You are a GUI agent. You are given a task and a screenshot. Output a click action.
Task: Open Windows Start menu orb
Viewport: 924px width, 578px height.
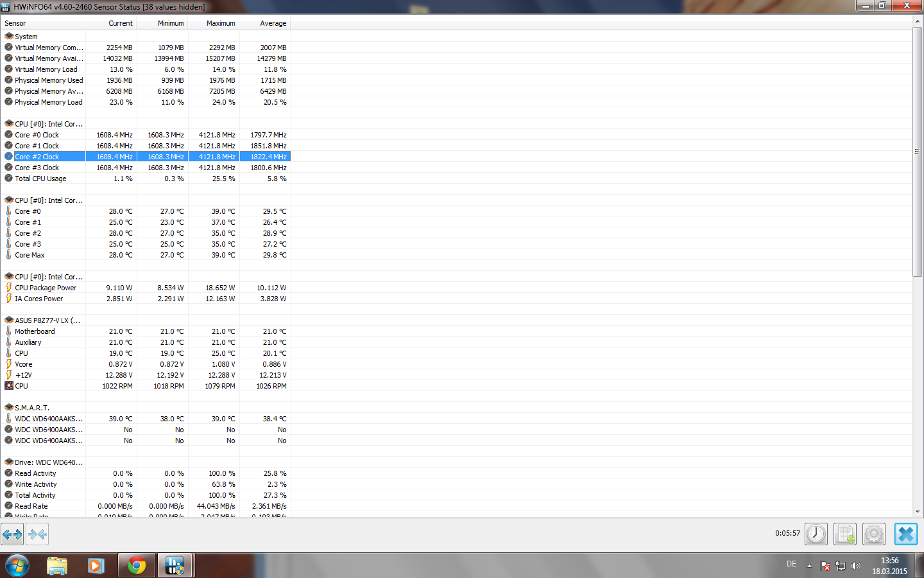(17, 565)
